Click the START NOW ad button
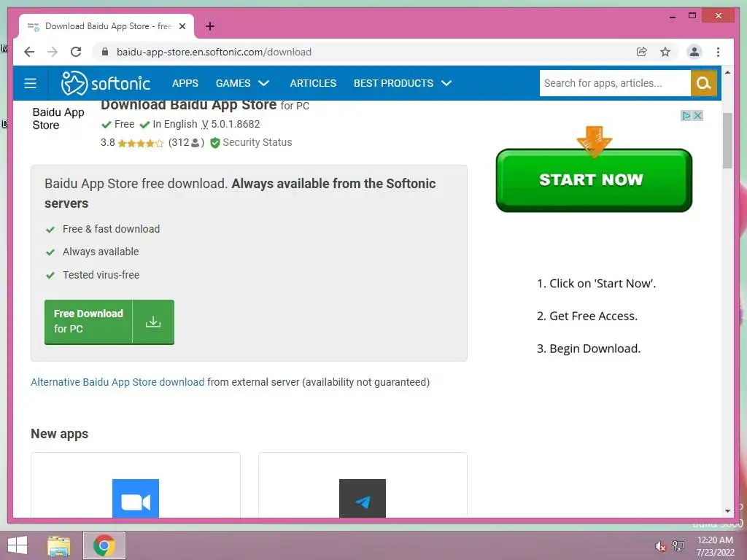 click(x=594, y=180)
